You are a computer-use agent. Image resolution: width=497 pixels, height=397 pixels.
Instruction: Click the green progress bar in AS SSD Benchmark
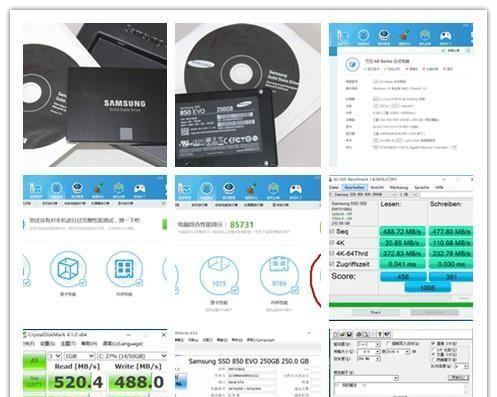click(x=401, y=305)
